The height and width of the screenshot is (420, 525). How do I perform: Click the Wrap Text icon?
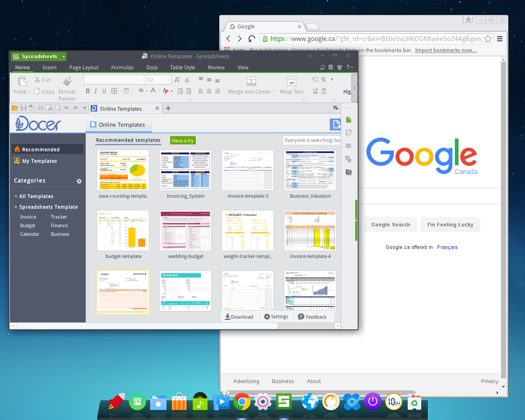click(x=292, y=81)
